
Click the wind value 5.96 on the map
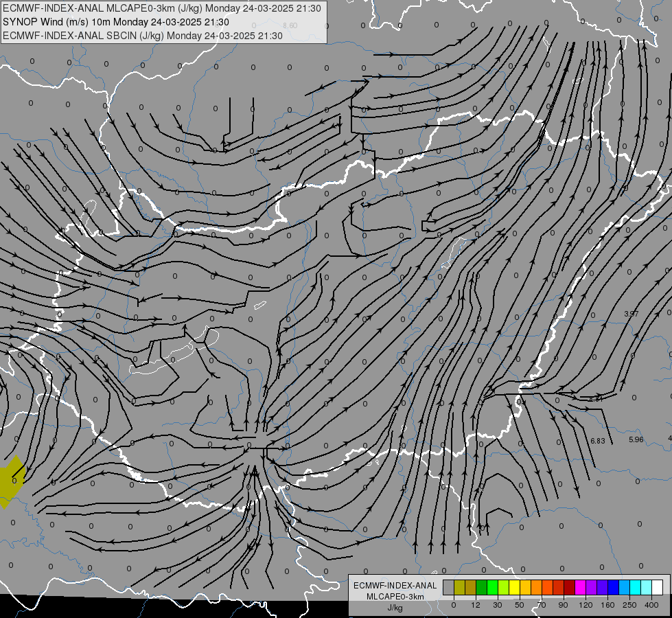[636, 439]
